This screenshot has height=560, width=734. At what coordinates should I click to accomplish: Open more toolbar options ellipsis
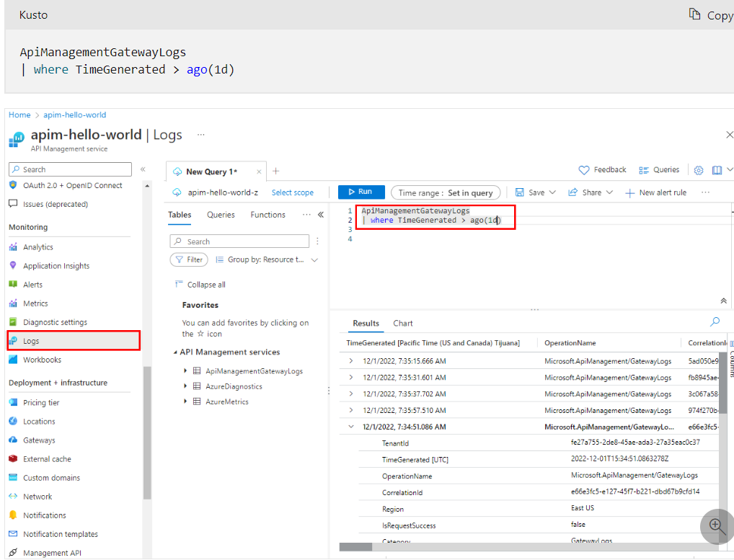coord(705,192)
